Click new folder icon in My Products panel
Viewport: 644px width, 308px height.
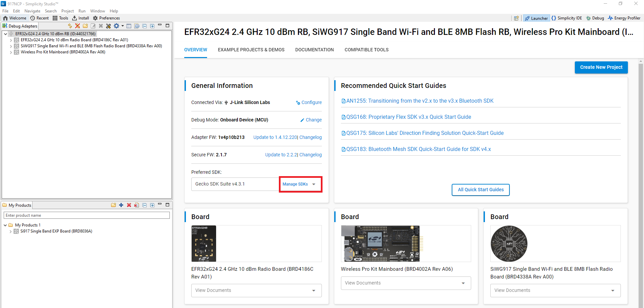pos(113,205)
